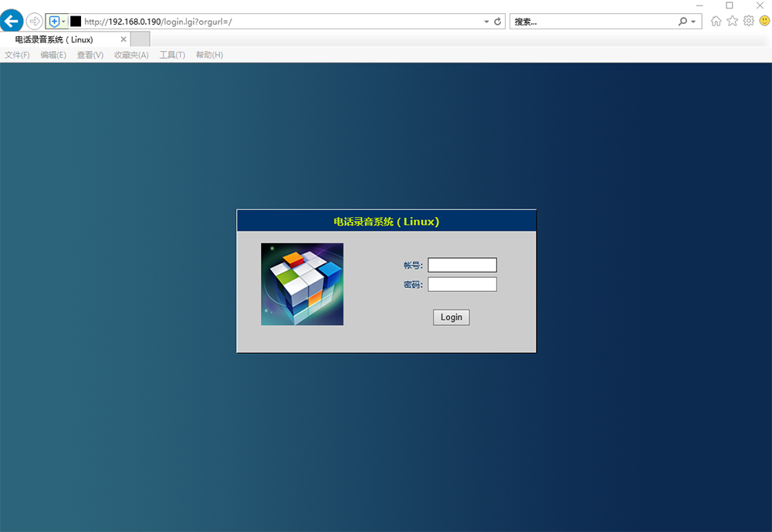The image size is (772, 532).
Task: Maximize the browser window
Action: (x=730, y=5)
